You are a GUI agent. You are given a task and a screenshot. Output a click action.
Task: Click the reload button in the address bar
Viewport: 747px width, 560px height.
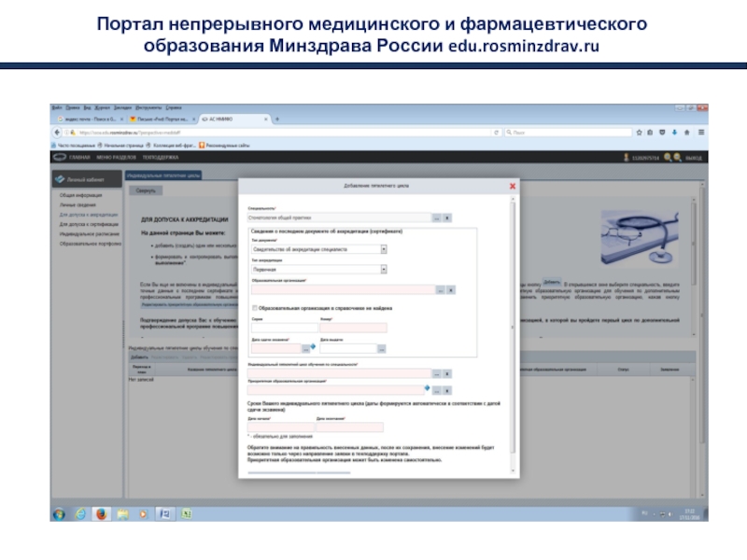(496, 133)
